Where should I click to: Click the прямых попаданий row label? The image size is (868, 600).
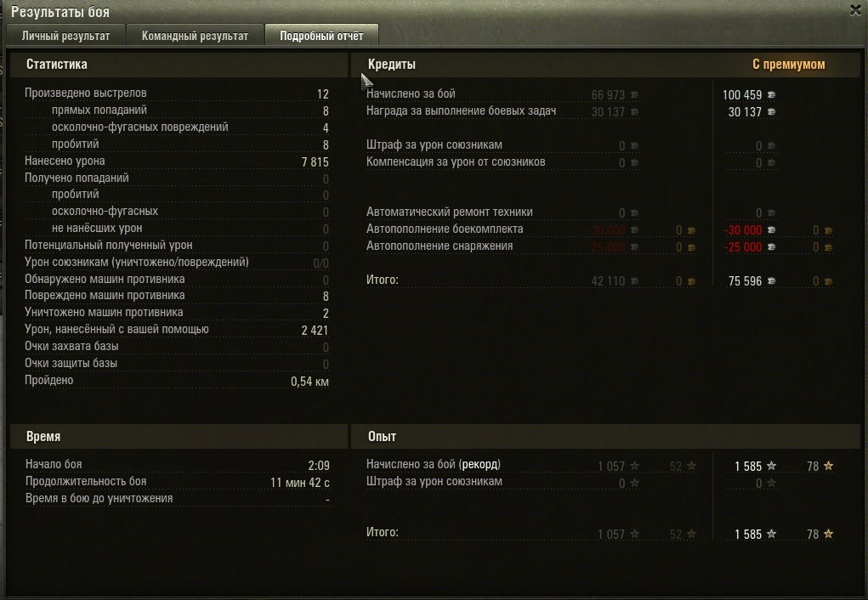tap(99, 110)
